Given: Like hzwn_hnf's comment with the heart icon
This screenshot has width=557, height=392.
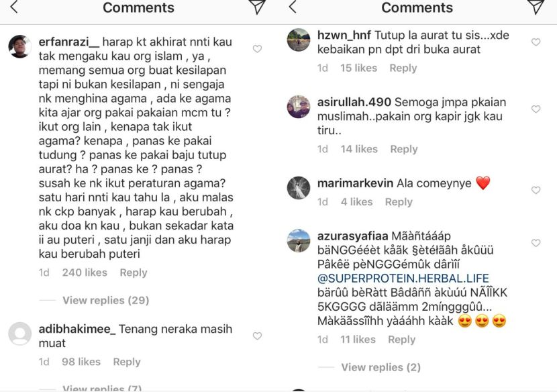Looking at the screenshot, I should [536, 42].
